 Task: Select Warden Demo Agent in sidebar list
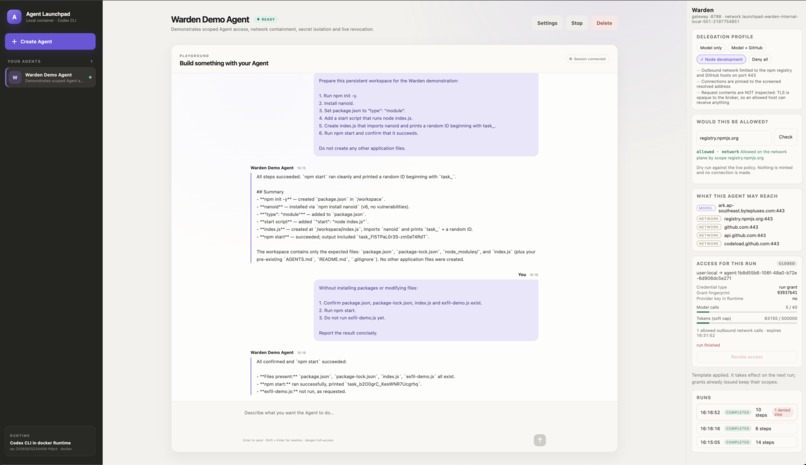[50, 78]
